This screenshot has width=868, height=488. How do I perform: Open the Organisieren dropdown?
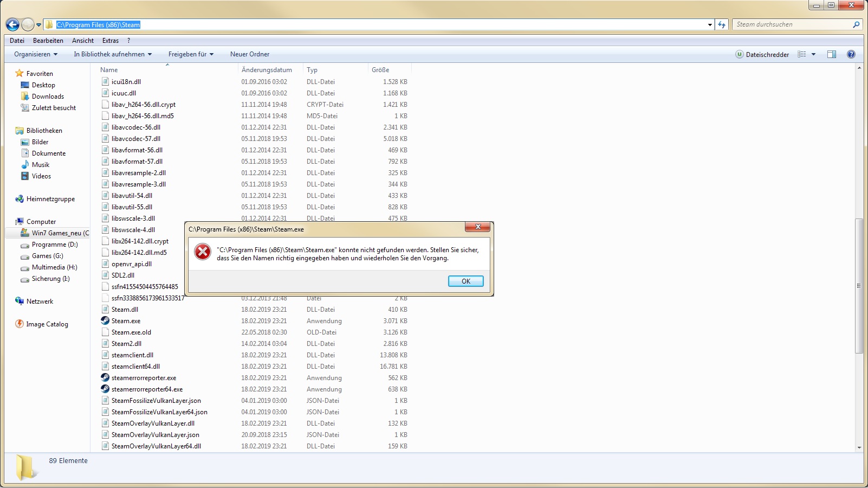[36, 54]
